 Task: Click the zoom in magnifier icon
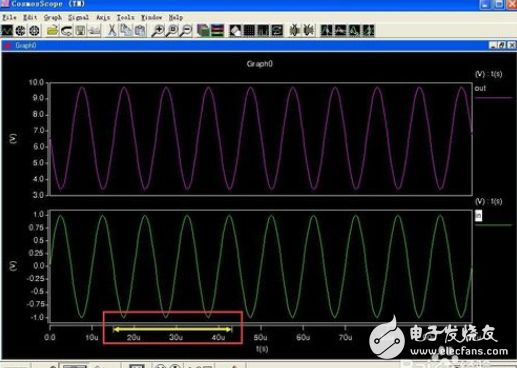tap(158, 31)
